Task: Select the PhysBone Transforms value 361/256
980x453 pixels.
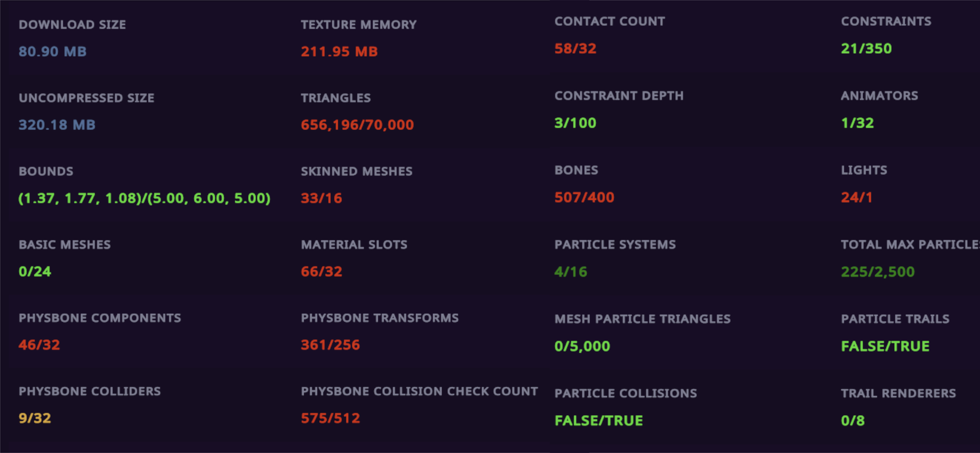Action: click(x=330, y=345)
